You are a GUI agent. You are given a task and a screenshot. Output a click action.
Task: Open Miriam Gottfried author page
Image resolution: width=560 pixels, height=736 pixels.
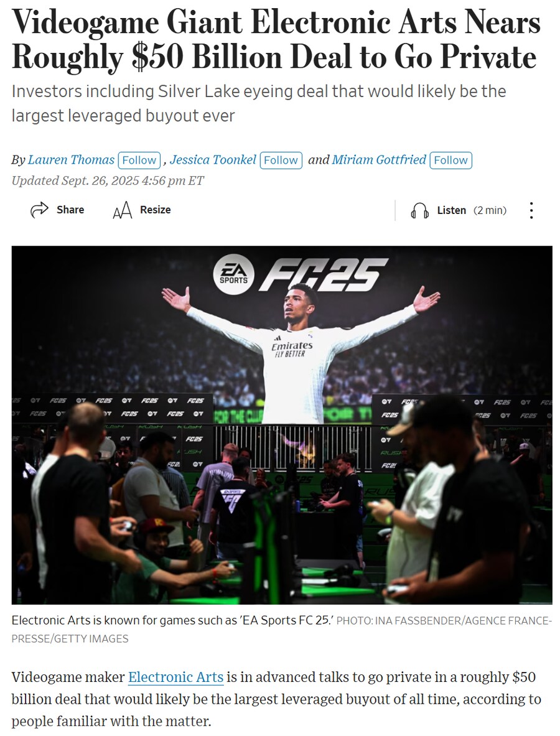pos(379,160)
